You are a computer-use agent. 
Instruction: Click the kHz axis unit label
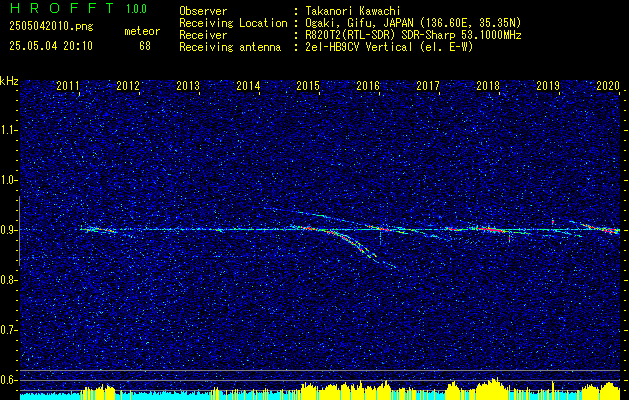pyautogui.click(x=9, y=81)
